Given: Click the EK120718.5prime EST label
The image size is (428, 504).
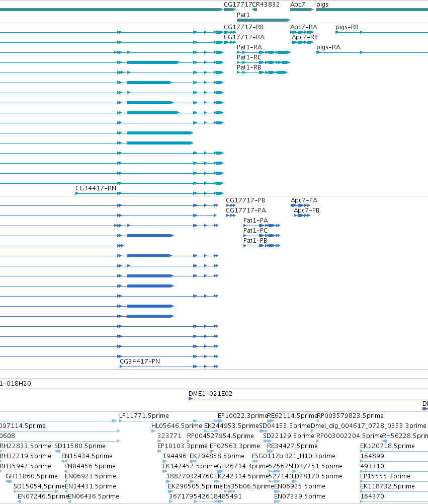Looking at the screenshot, I should 387,446.
